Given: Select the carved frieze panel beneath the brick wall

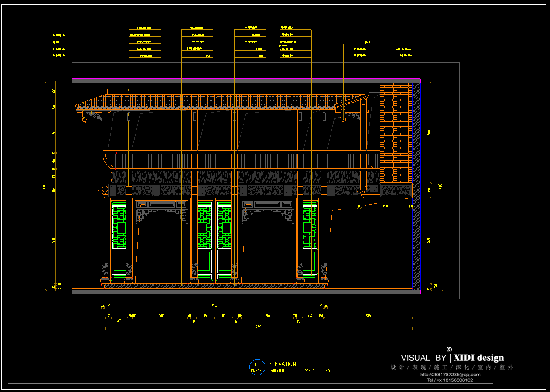Looking at the screenshot, I should [x=396, y=191].
